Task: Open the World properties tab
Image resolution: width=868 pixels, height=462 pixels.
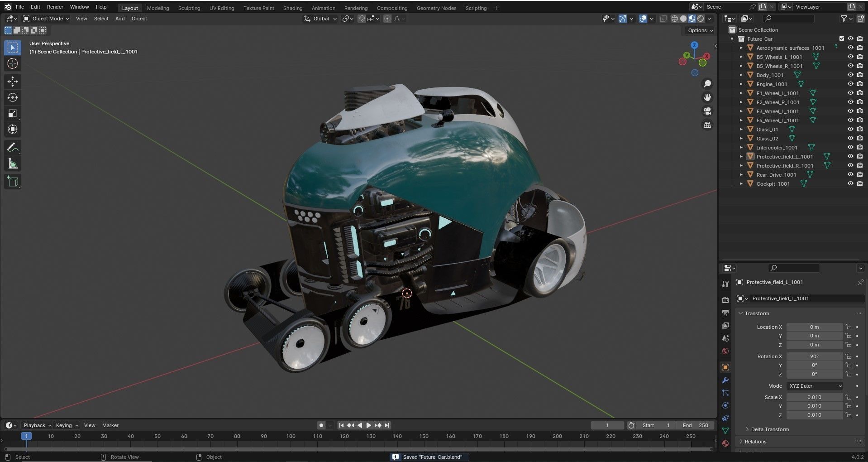Action: pos(725,351)
